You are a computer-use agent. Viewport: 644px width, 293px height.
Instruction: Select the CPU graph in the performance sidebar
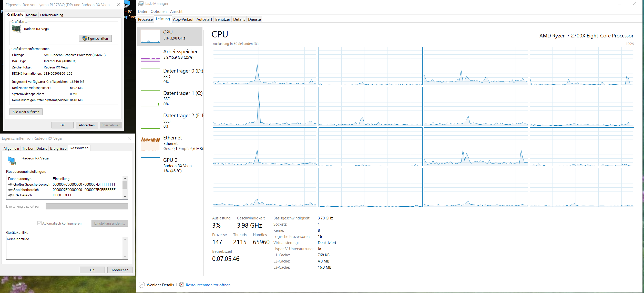click(x=170, y=36)
